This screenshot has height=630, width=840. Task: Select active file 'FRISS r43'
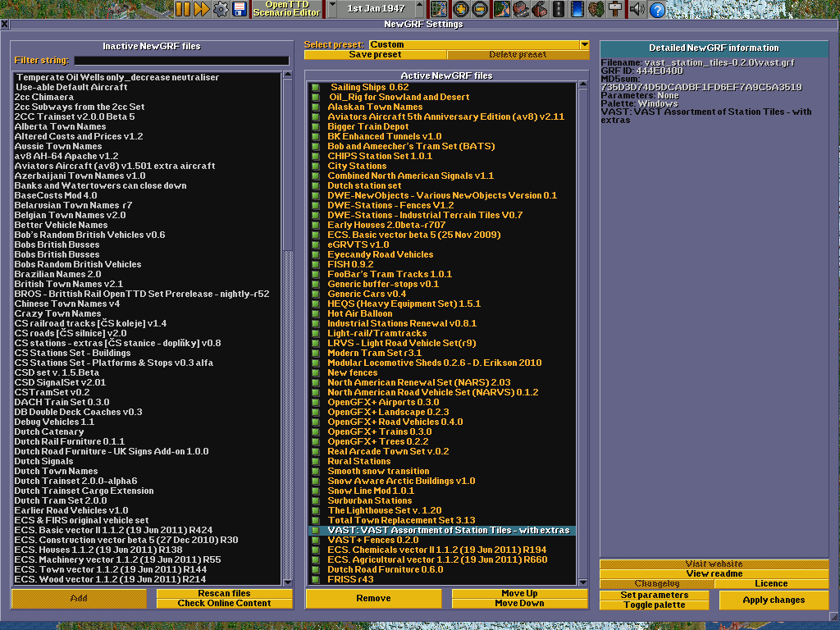point(442,579)
